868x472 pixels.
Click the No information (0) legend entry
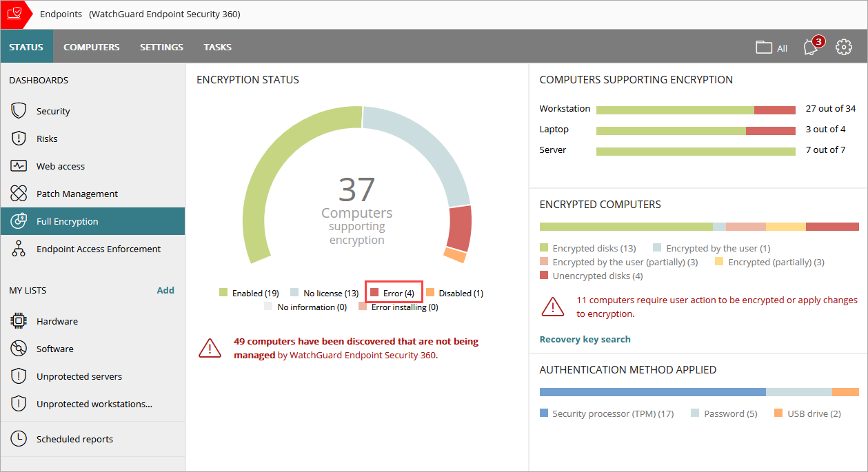coord(305,307)
